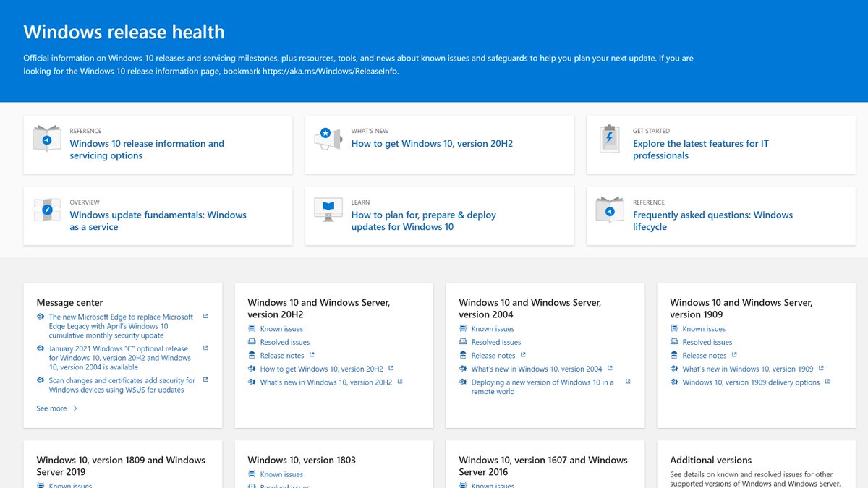Image resolution: width=868 pixels, height=488 pixels.
Task: Open How to get Windows 10, version 20H2 card
Action: (432, 144)
